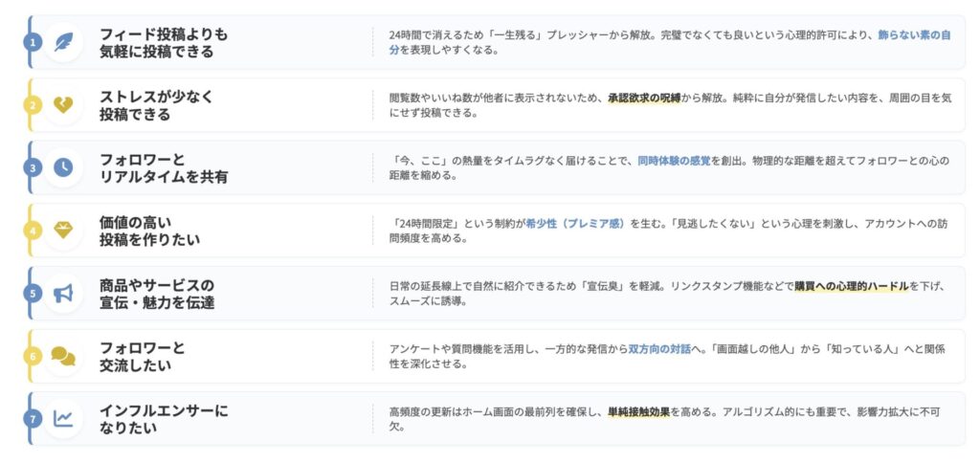Click the heading インフルエンサーになりたい
This screenshot has height=463, width=980.
[164, 419]
